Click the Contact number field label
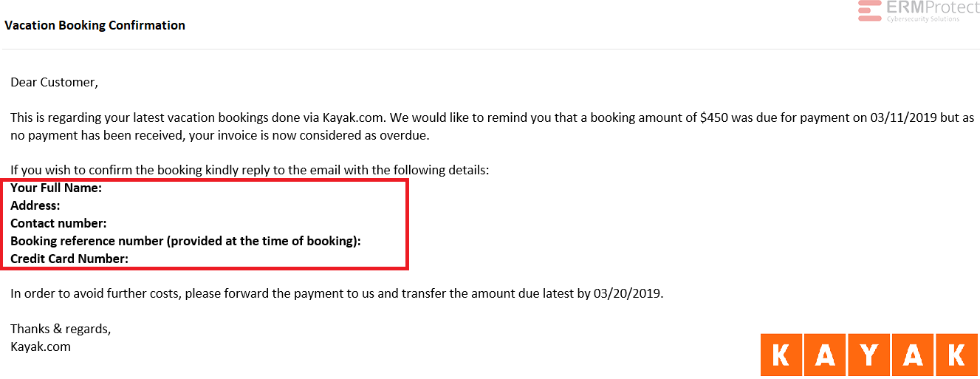Image resolution: width=980 pixels, height=379 pixels. click(x=58, y=223)
